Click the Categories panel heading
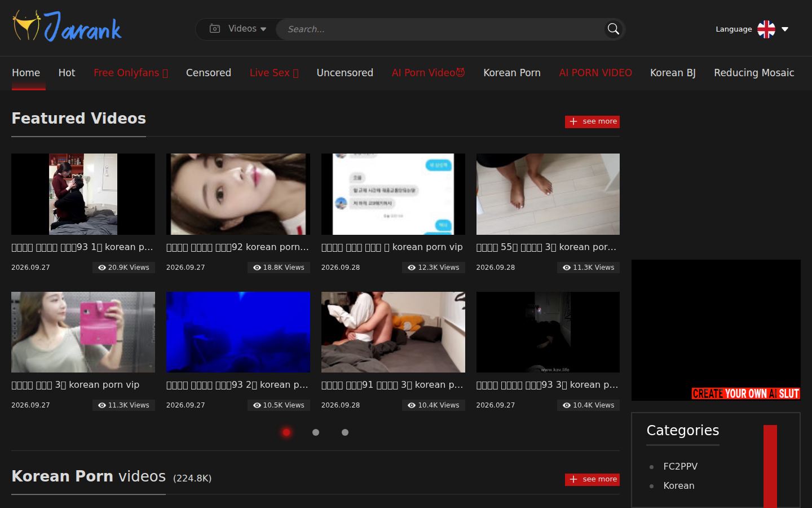Screen dimensions: 812x508 point(683,430)
